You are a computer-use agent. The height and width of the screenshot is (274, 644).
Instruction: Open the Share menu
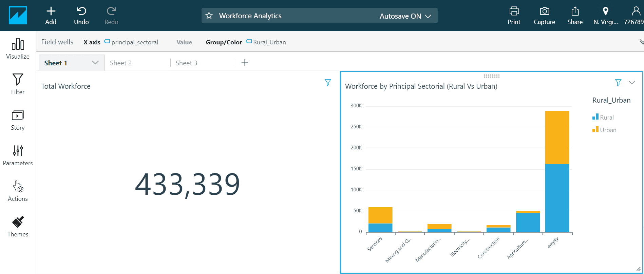[575, 16]
